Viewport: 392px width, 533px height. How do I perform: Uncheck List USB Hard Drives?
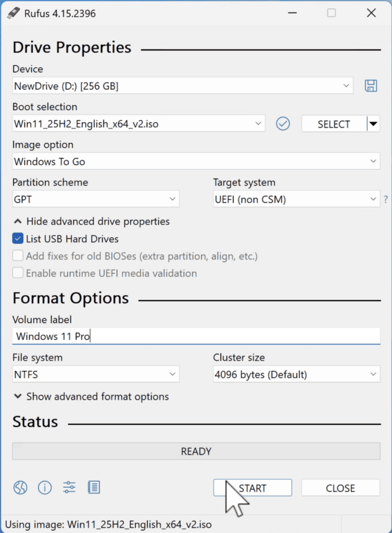[x=18, y=238]
